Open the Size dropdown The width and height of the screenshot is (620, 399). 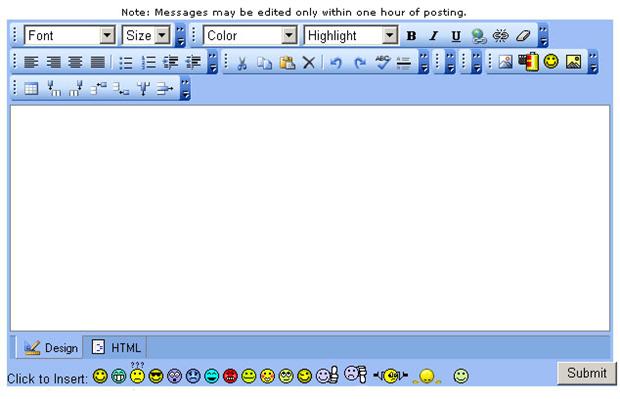pyautogui.click(x=146, y=36)
